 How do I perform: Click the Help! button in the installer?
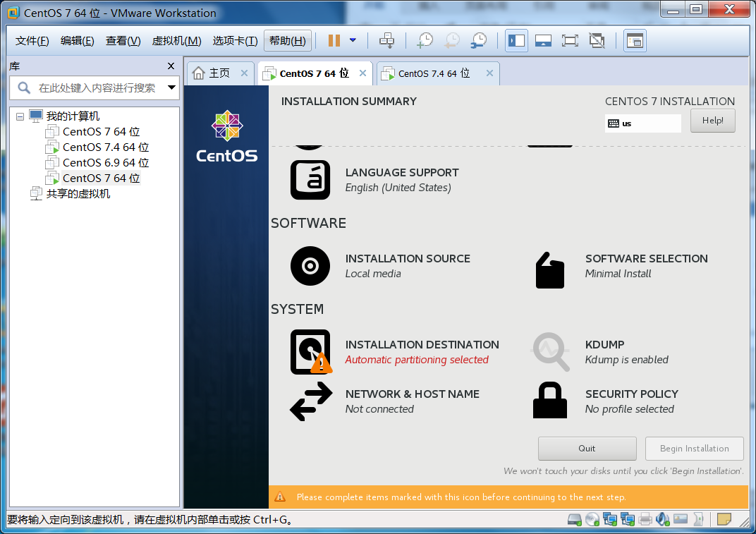(x=712, y=121)
